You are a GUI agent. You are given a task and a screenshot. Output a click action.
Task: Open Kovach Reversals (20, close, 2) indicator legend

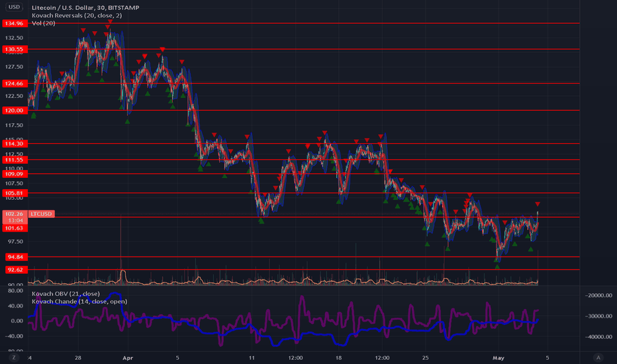coord(77,15)
